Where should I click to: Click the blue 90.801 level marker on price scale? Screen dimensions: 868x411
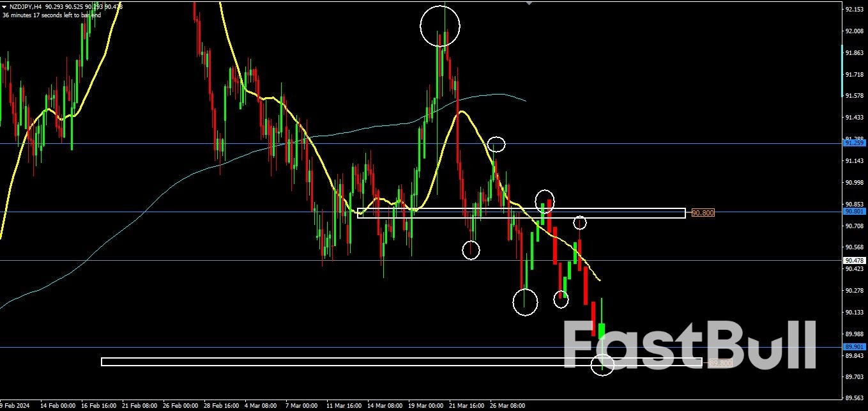pos(855,211)
